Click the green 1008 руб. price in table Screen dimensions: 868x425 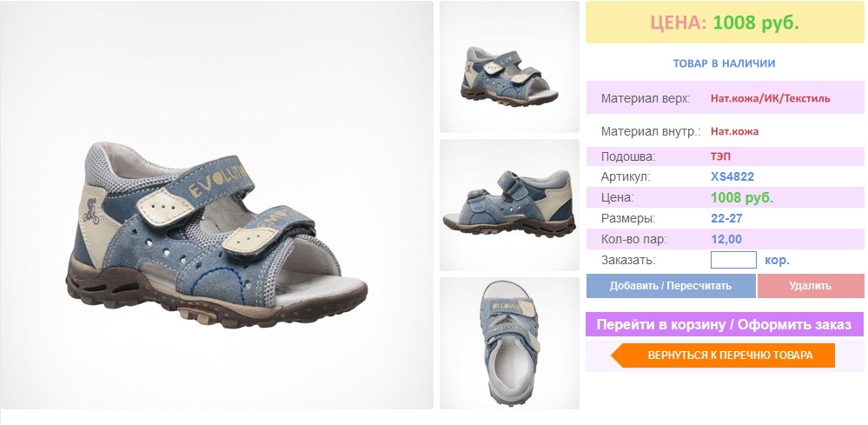point(742,197)
